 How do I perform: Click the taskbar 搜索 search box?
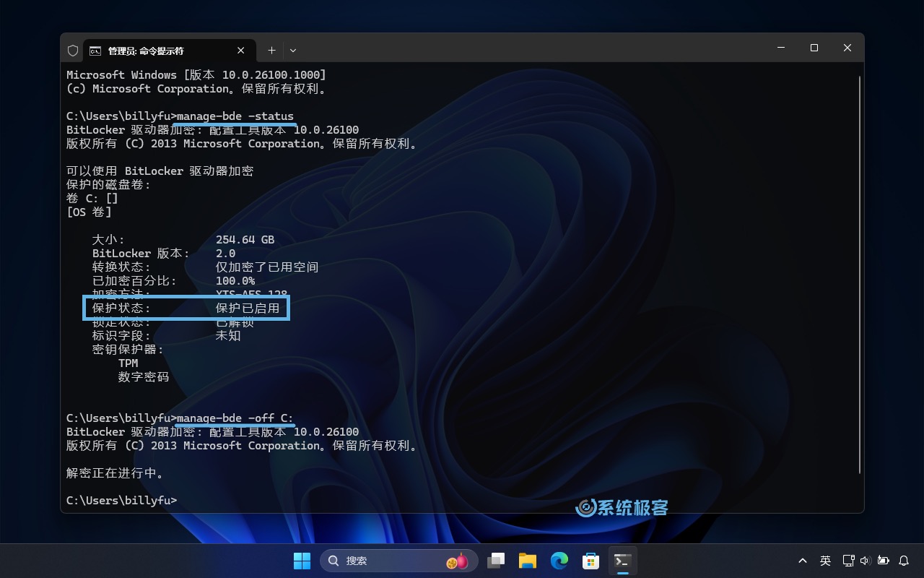point(398,561)
